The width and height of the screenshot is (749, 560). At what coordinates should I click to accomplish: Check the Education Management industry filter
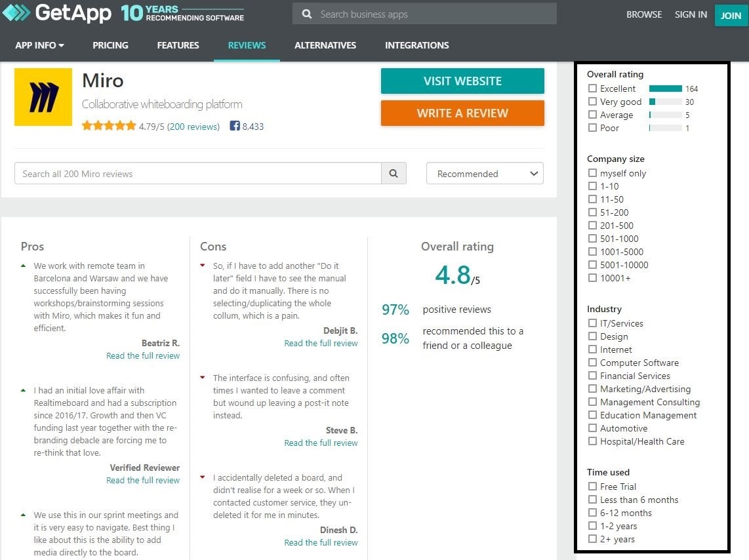(592, 415)
